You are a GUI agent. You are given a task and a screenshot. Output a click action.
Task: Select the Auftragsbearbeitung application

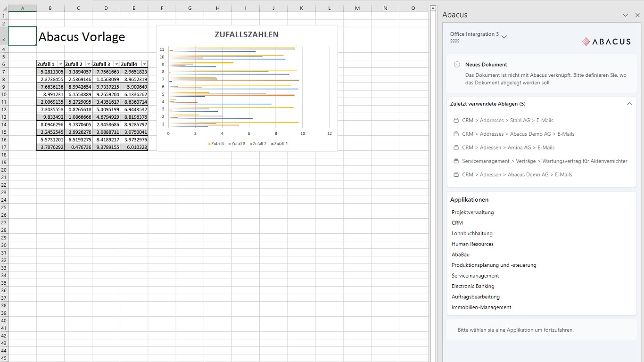tap(476, 297)
